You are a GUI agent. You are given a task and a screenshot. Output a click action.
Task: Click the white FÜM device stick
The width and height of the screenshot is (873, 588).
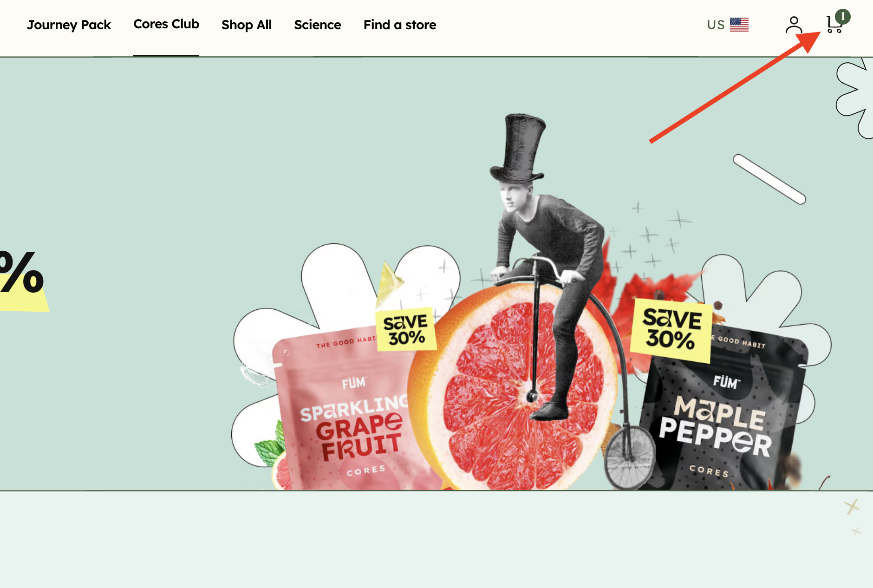[x=769, y=179]
